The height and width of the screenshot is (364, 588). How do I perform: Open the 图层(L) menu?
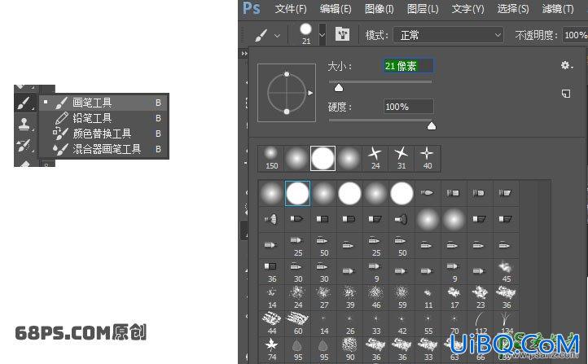click(x=423, y=9)
